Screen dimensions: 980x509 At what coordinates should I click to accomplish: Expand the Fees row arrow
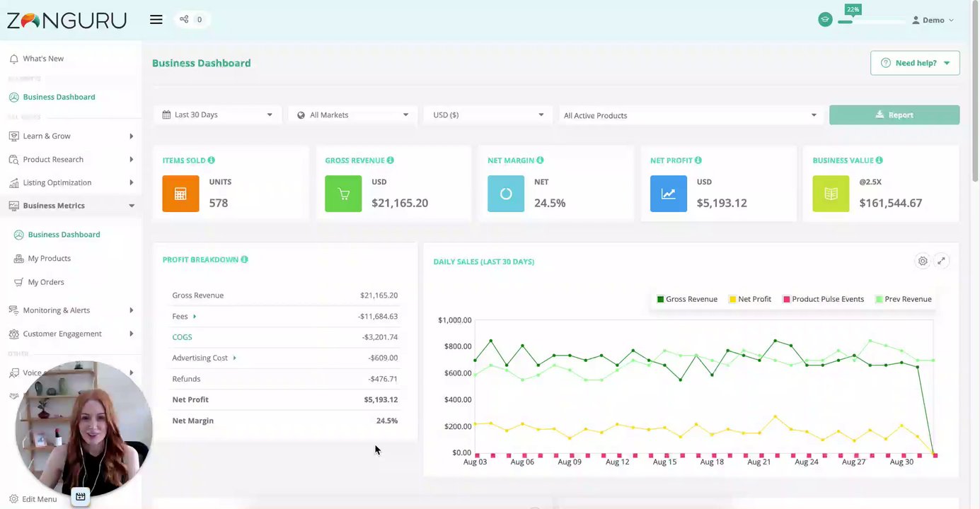pos(195,317)
